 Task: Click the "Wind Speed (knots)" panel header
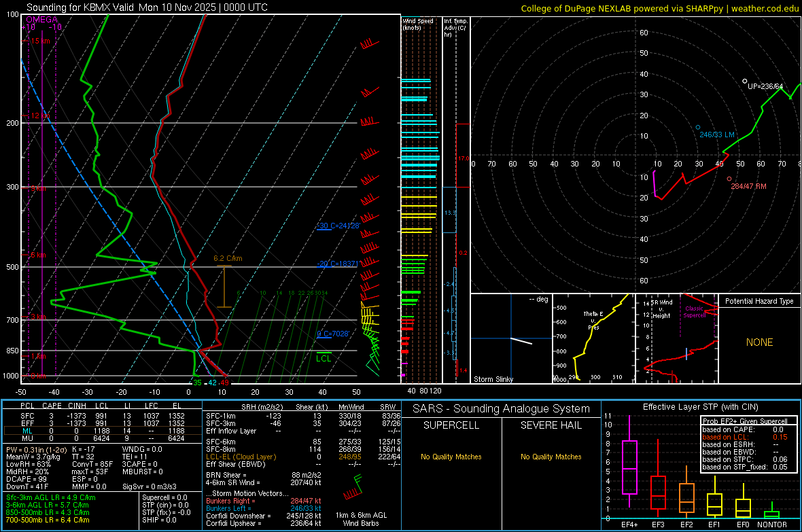(418, 24)
